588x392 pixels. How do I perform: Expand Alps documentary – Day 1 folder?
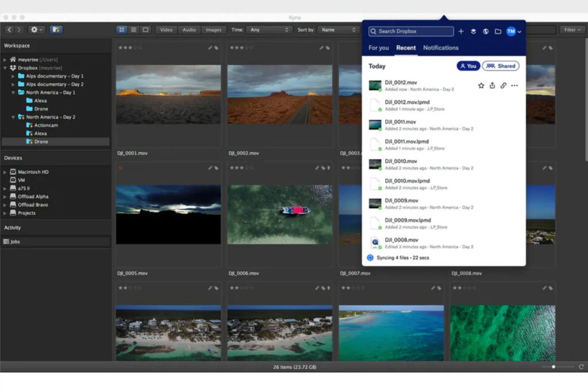tap(13, 76)
